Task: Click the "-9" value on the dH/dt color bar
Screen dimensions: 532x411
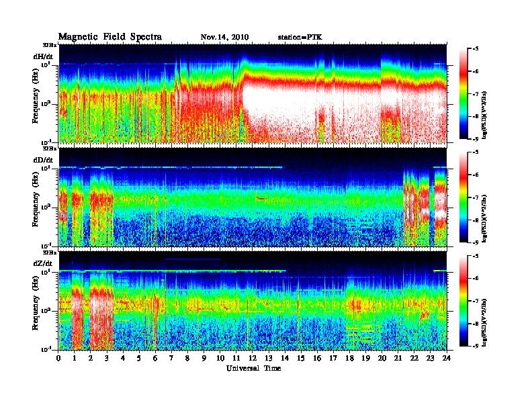Action: click(476, 139)
